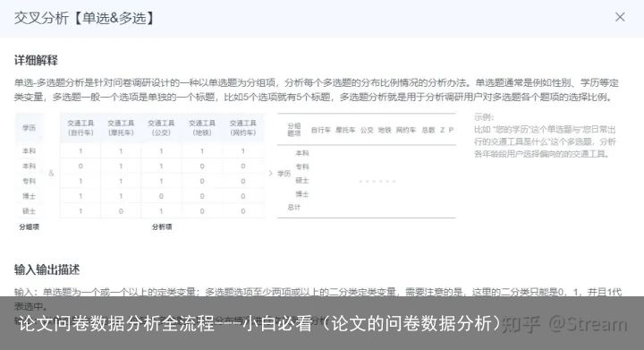Viewport: 644px width, 350px height.
Task: Click the & symbol between 学历 and 交通工具 tables
Action: pyautogui.click(x=51, y=174)
